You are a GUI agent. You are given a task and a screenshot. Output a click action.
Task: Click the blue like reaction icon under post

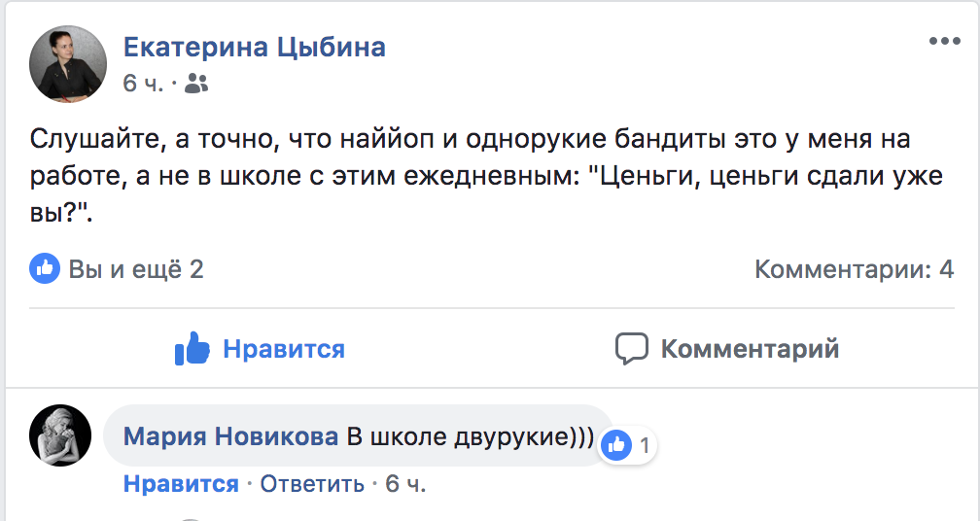pos(44,268)
